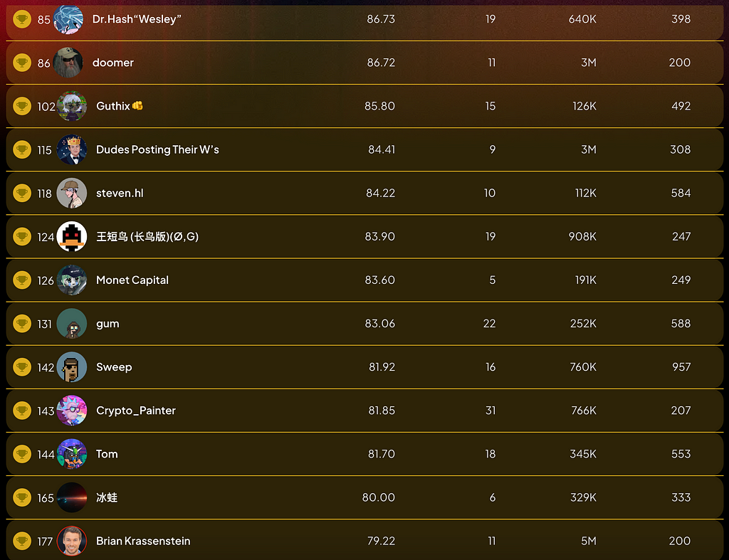Click the pixel duck avatar at rank 124
This screenshot has width=729, height=560.
pos(72,236)
